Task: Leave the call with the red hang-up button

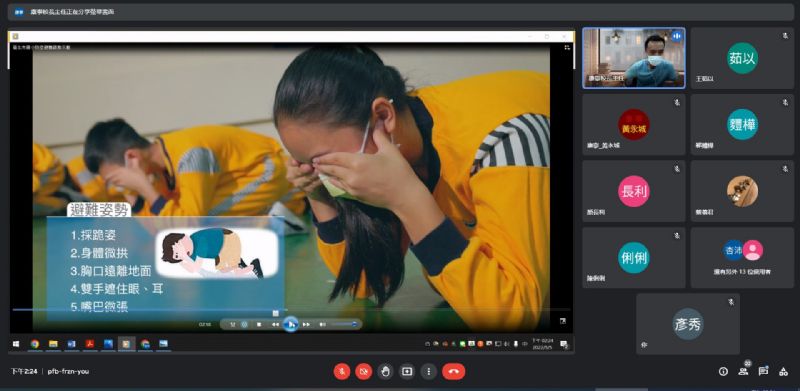Action: (x=454, y=372)
